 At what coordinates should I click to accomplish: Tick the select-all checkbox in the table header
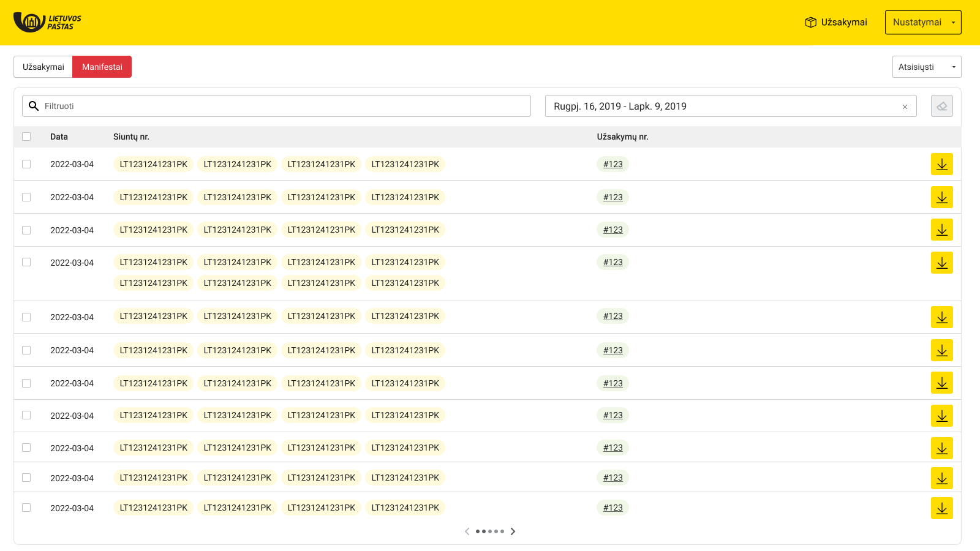tap(26, 137)
